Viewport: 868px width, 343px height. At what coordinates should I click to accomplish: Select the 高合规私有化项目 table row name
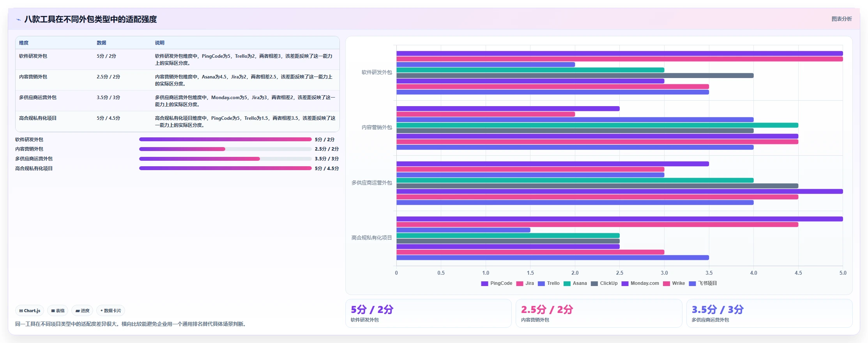38,118
